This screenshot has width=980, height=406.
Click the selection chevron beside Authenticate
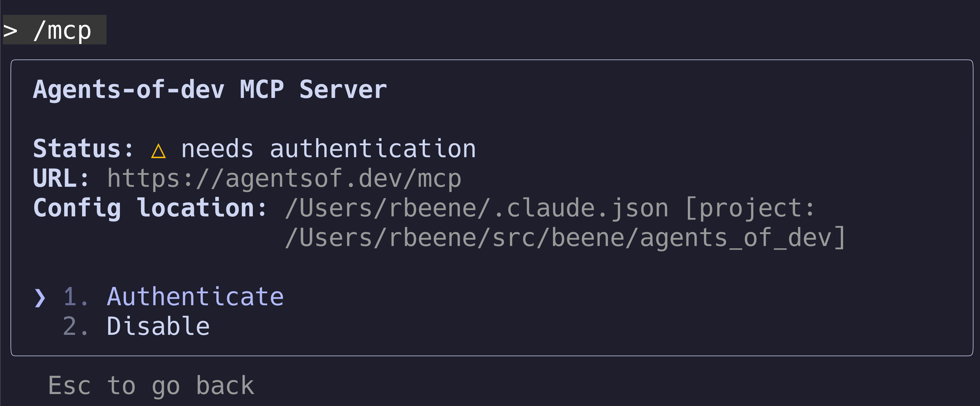point(39,298)
